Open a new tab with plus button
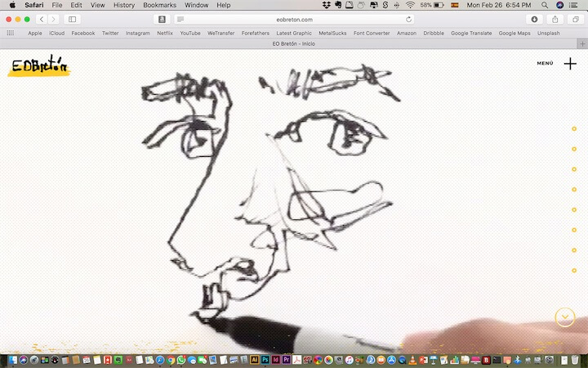 581,43
